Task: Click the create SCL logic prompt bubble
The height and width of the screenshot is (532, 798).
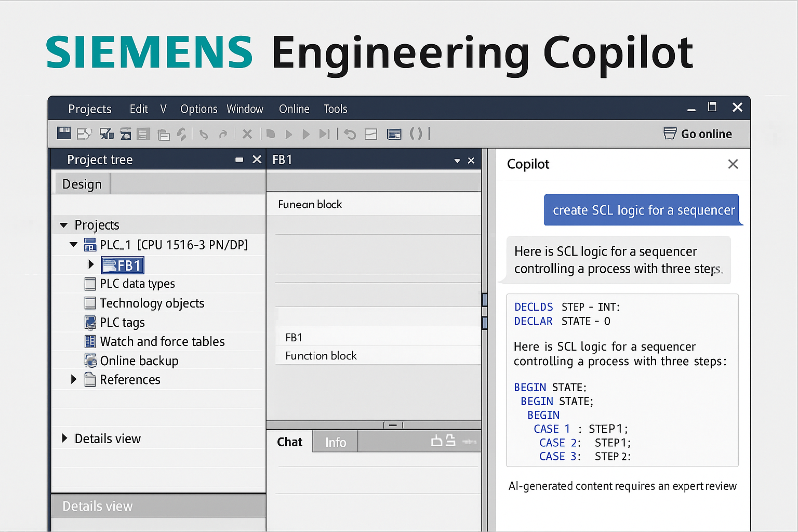Action: tap(643, 210)
